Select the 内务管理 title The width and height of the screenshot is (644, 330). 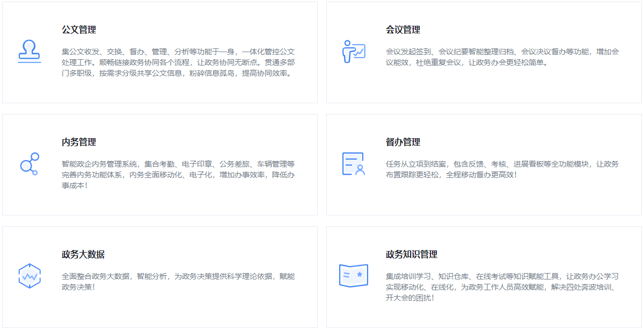(79, 142)
